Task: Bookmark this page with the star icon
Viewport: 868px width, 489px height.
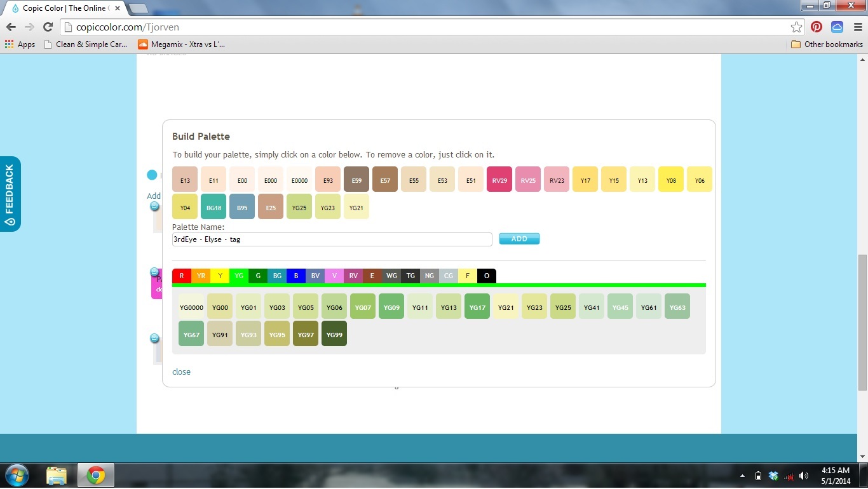Action: tap(796, 27)
